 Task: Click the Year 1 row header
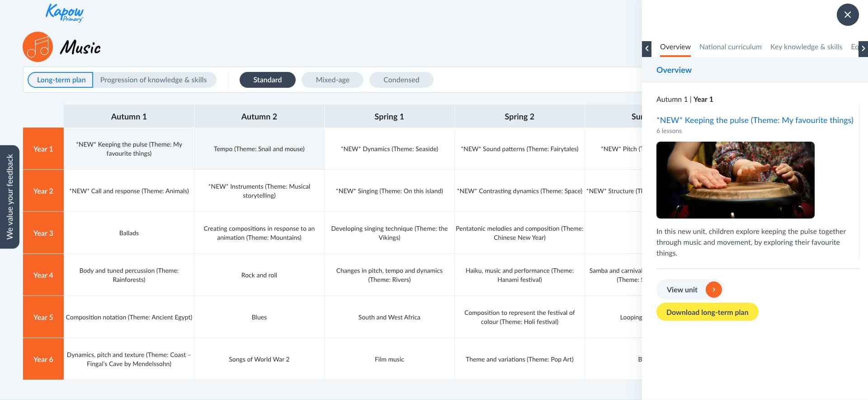coord(43,149)
